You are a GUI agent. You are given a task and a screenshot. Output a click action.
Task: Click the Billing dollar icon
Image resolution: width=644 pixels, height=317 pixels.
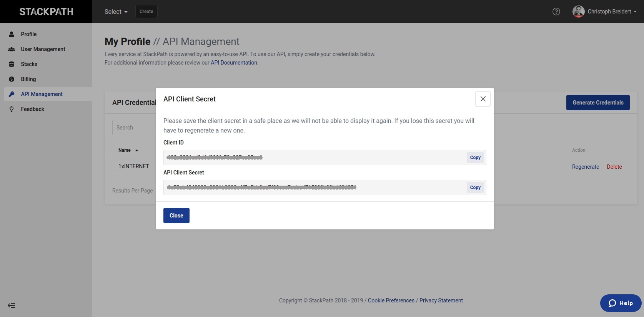coord(12,79)
